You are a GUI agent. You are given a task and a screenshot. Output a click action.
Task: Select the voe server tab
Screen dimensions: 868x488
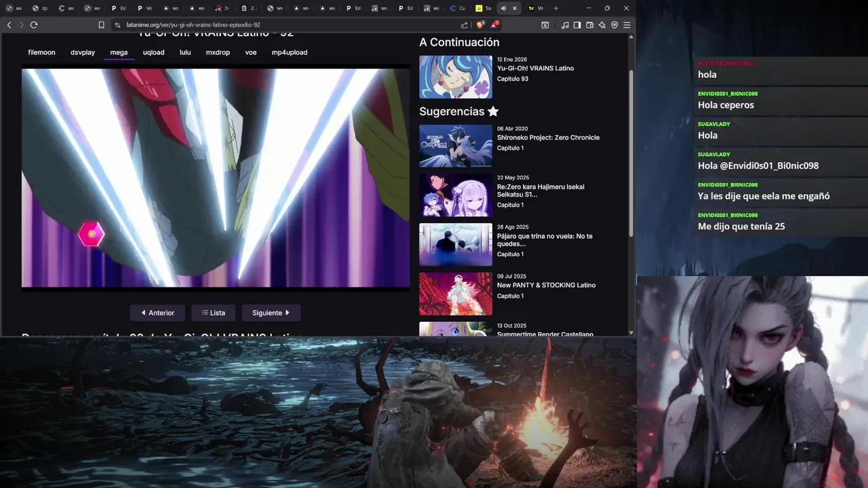coord(251,52)
